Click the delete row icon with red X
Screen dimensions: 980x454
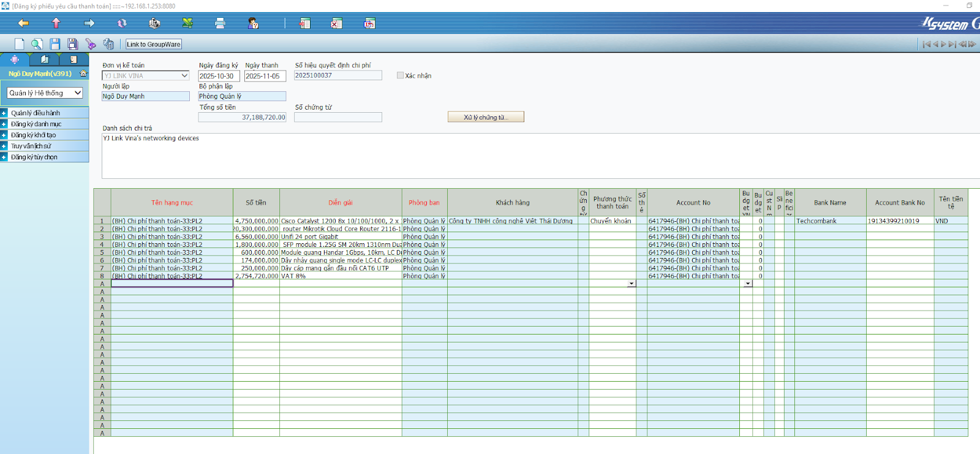point(336,23)
